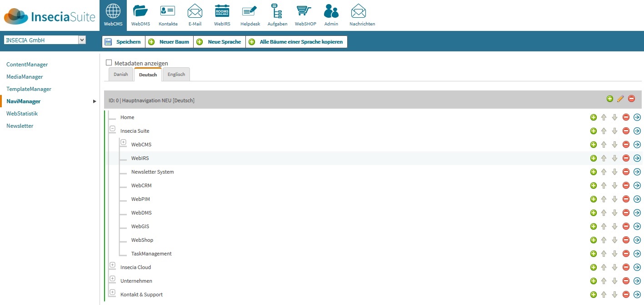Move Insecia Suite row up
This screenshot has height=305, width=644.
(604, 131)
